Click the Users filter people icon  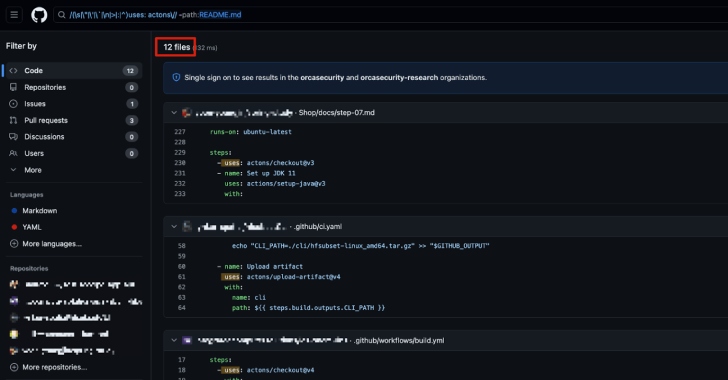point(13,153)
